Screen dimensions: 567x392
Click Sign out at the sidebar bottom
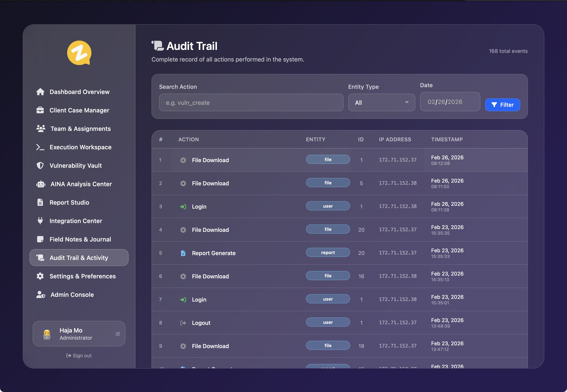pyautogui.click(x=79, y=355)
